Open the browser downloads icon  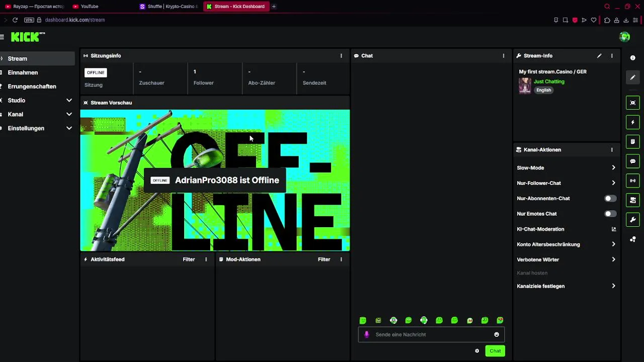626,20
